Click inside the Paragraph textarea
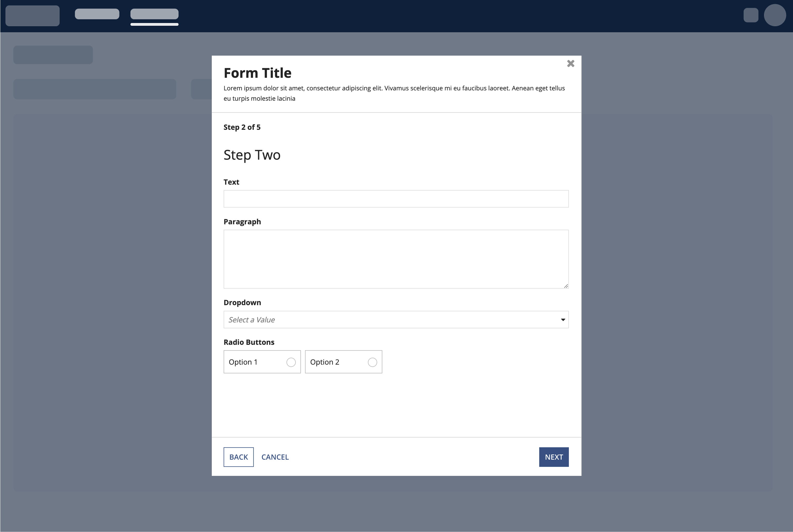Screen dimensions: 793x532 395,259
